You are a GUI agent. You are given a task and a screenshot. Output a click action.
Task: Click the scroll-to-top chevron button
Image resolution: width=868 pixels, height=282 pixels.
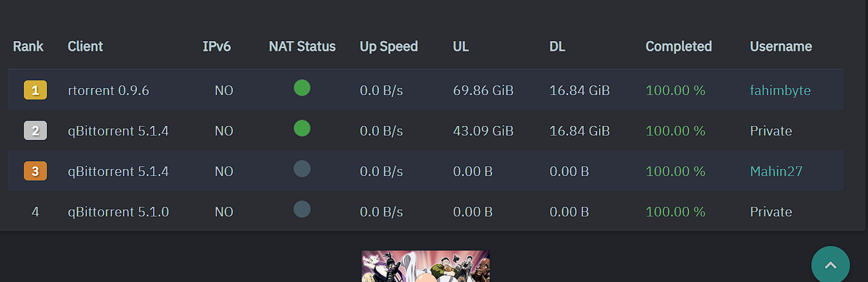(x=830, y=265)
